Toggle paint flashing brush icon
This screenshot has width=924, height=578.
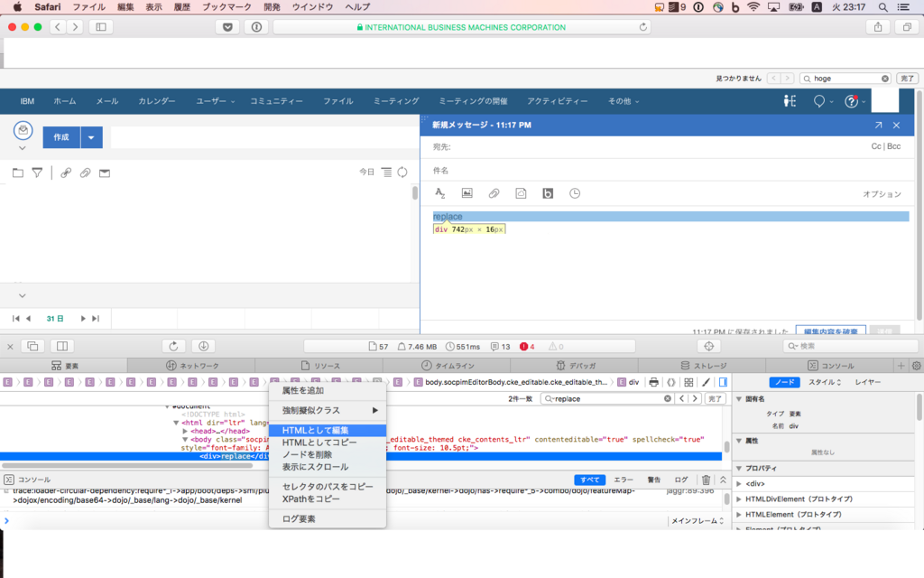coord(706,382)
